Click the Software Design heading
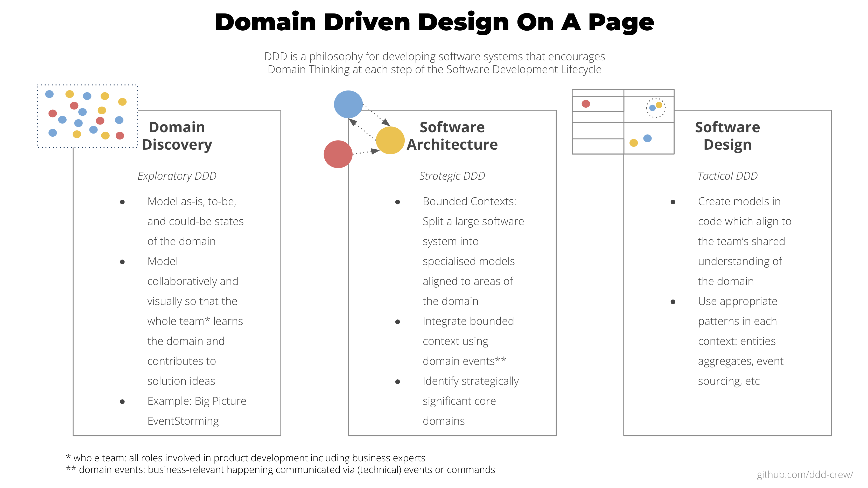The width and height of the screenshot is (868, 488). (727, 136)
